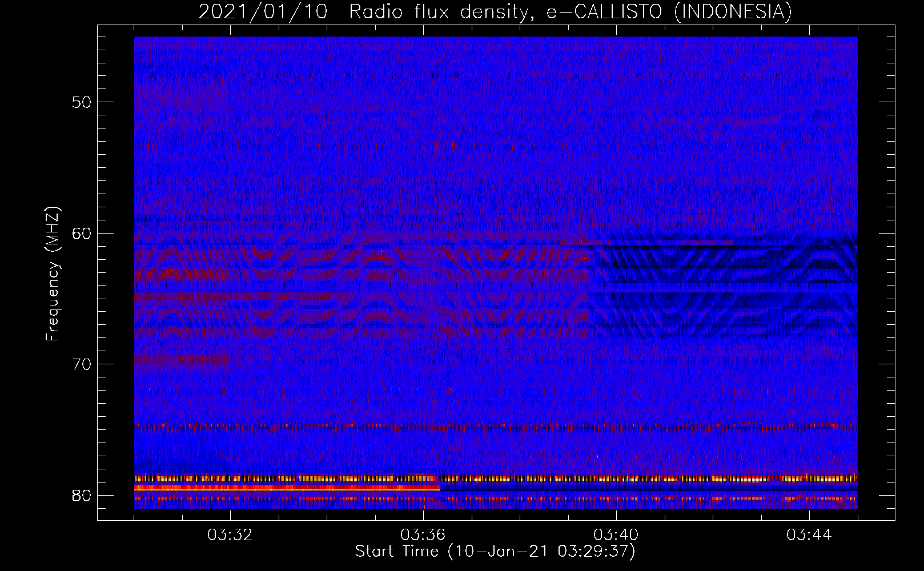Click the bright yellow emission band near 80 MHz
Image resolution: width=924 pixels, height=571 pixels.
287,488
